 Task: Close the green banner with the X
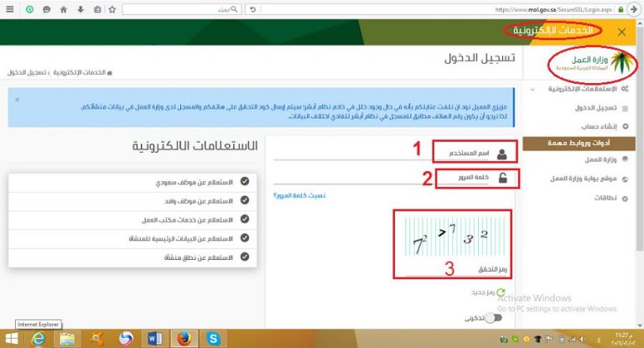[x=622, y=32]
